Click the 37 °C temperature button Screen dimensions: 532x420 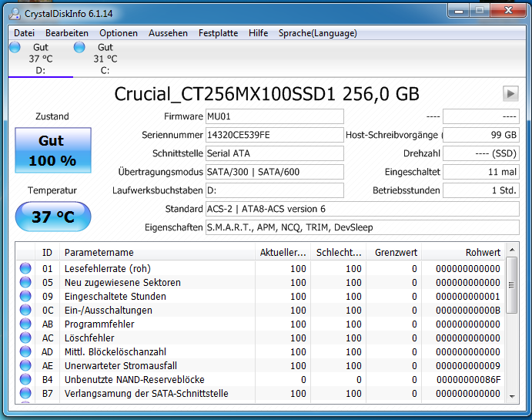[53, 217]
